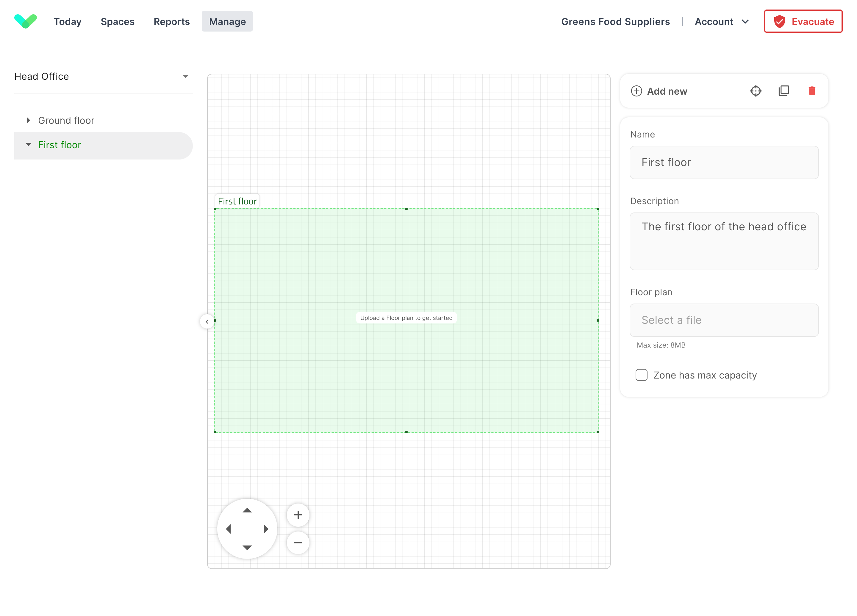The height and width of the screenshot is (616, 857).
Task: Click the zoom in button
Action: (298, 515)
